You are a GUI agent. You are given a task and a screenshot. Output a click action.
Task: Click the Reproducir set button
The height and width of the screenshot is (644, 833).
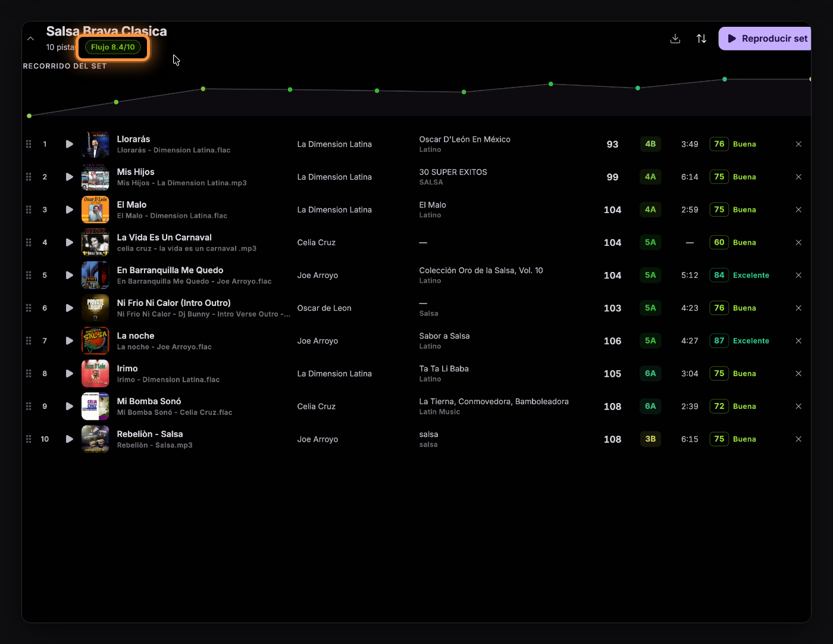pos(765,39)
